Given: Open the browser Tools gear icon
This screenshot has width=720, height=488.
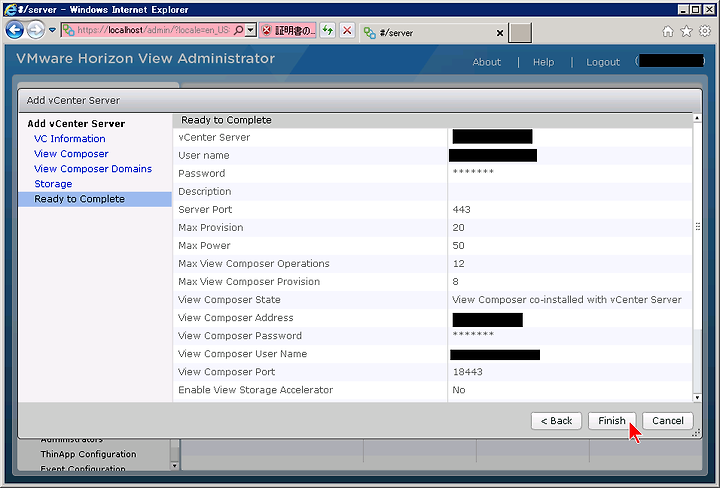Looking at the screenshot, I should pos(705,31).
